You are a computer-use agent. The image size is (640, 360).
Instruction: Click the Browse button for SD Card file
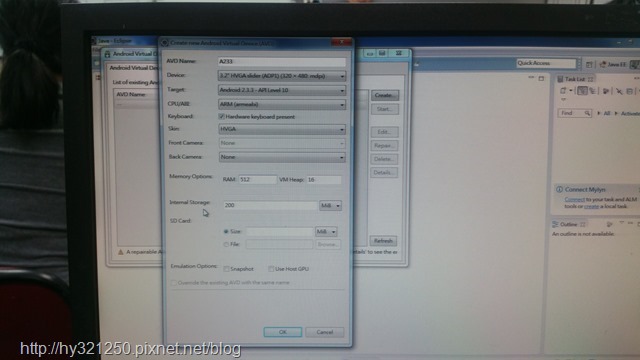coord(328,244)
